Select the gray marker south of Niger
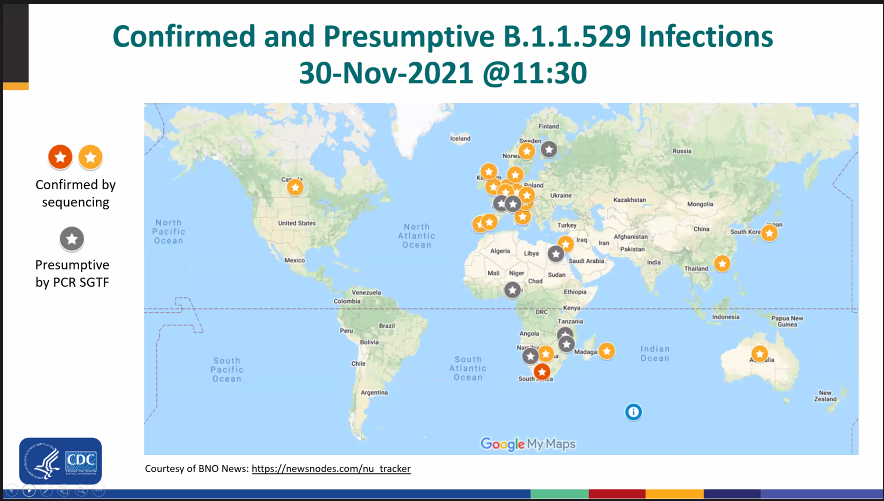Image resolution: width=884 pixels, height=501 pixels. [512, 290]
